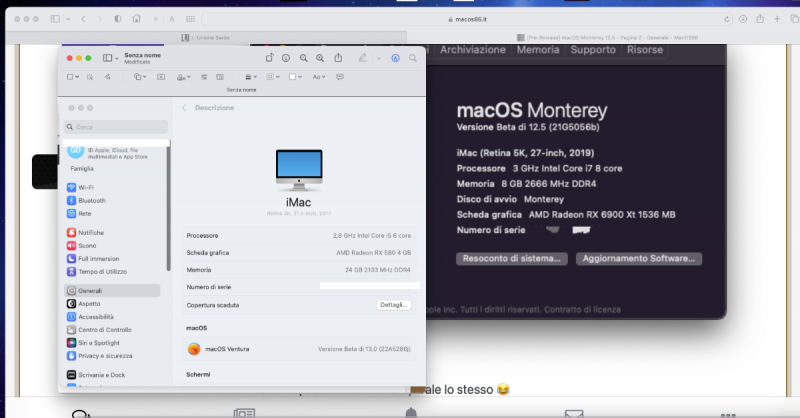Toggle the Safari sidebar button

coord(55,19)
